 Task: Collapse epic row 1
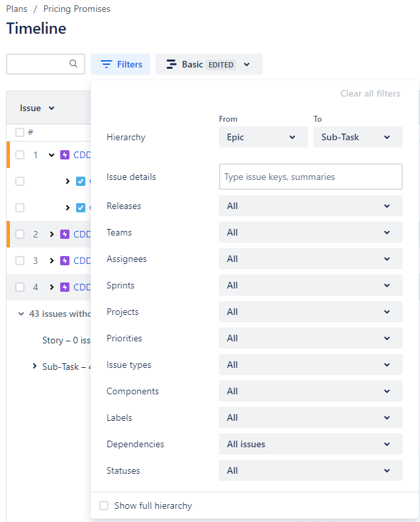coord(51,155)
